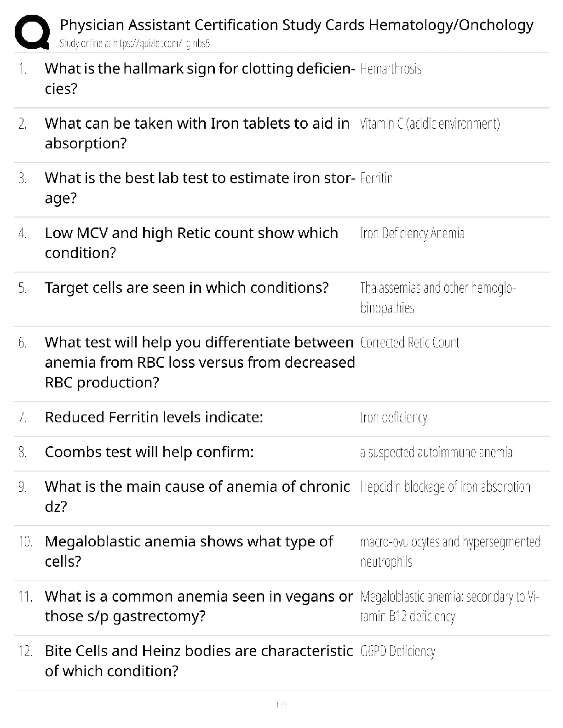The width and height of the screenshot is (563, 728).
Task: Click the G6PD Deficiency answer
Action: point(398,651)
